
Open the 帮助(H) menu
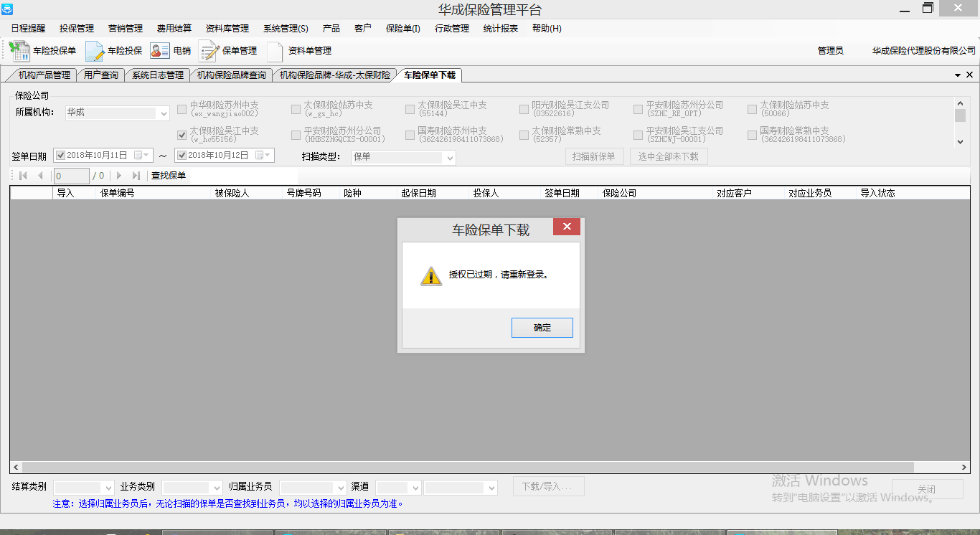click(x=547, y=29)
